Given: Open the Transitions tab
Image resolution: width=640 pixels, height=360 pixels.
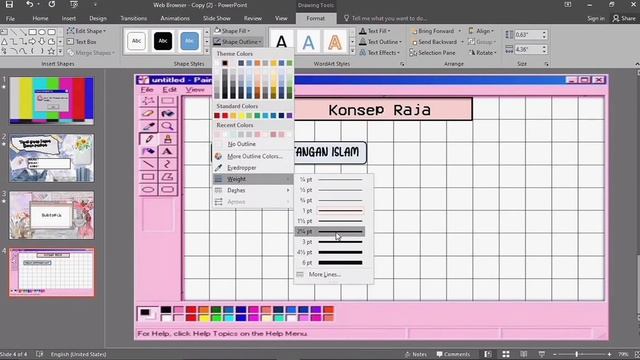Looking at the screenshot, I should tap(133, 18).
